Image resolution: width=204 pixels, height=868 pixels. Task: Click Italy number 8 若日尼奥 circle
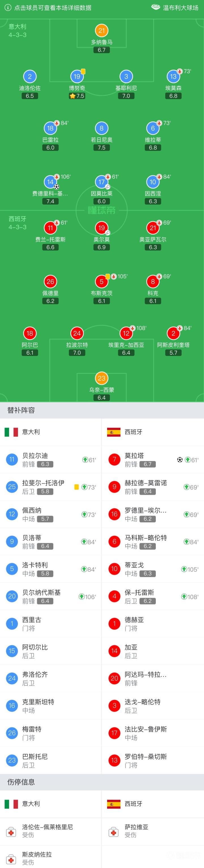tap(101, 128)
